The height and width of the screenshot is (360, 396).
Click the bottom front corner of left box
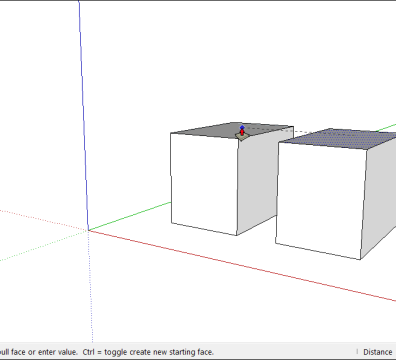click(x=237, y=235)
